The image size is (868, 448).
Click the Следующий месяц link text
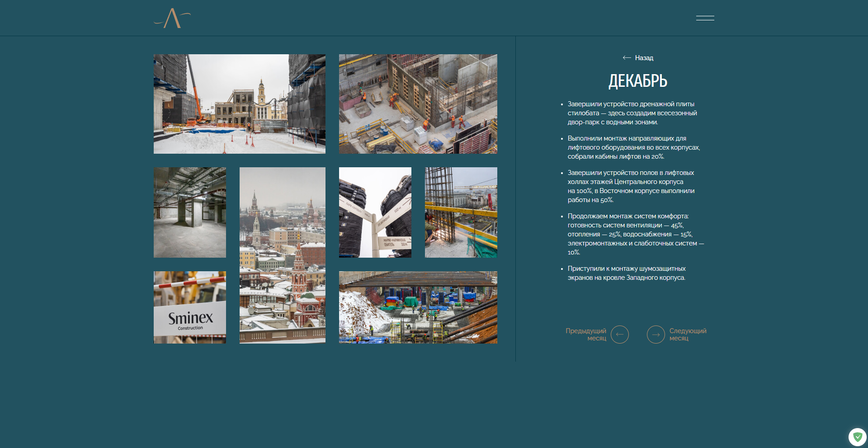[x=688, y=335]
